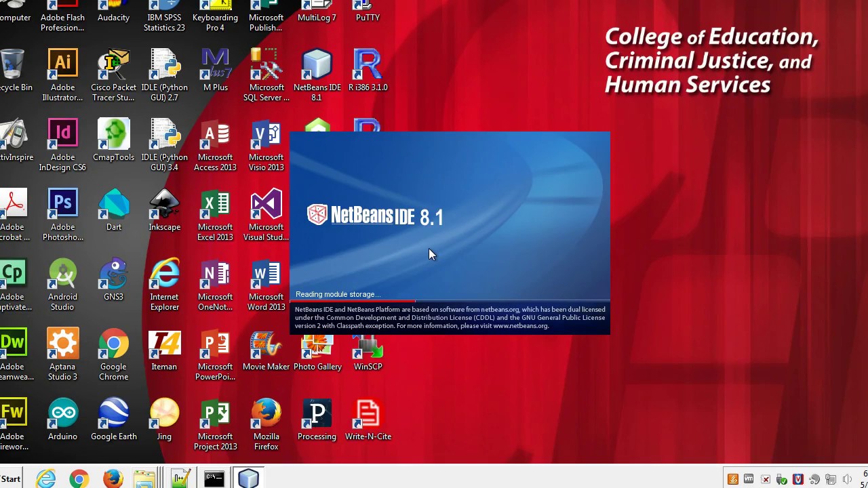Launch Adobe Photoshop from the desktop

point(62,214)
